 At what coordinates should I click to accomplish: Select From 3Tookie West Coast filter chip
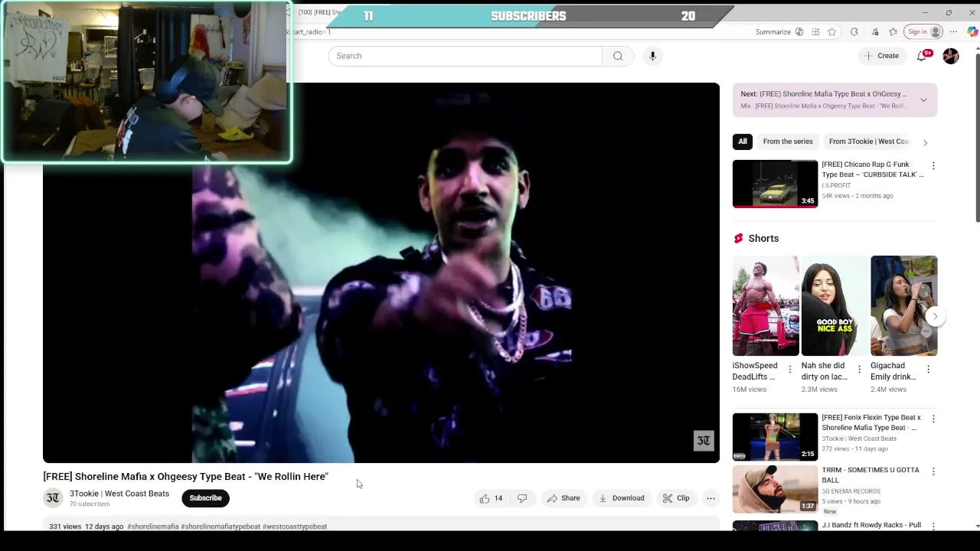coord(868,142)
